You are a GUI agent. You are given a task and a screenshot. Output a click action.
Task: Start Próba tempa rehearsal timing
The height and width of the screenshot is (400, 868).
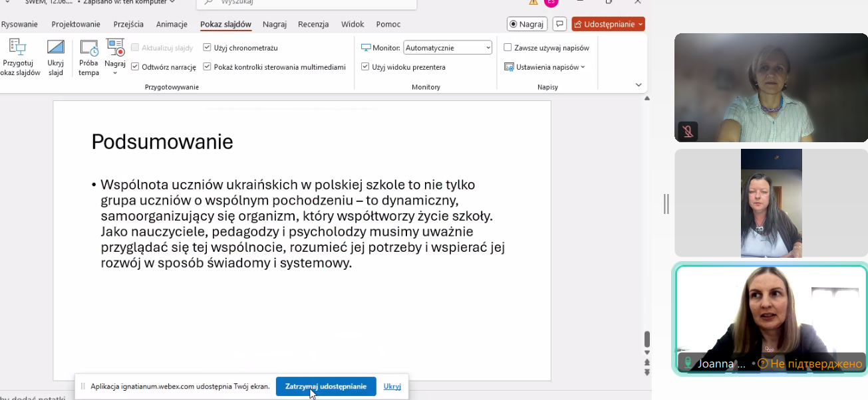tap(88, 49)
